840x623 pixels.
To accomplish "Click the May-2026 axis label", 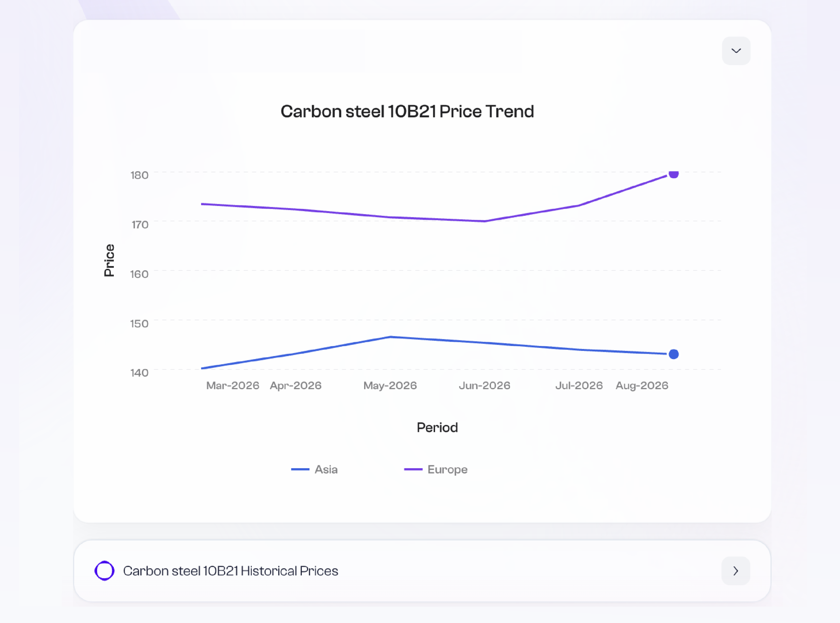I will [390, 385].
